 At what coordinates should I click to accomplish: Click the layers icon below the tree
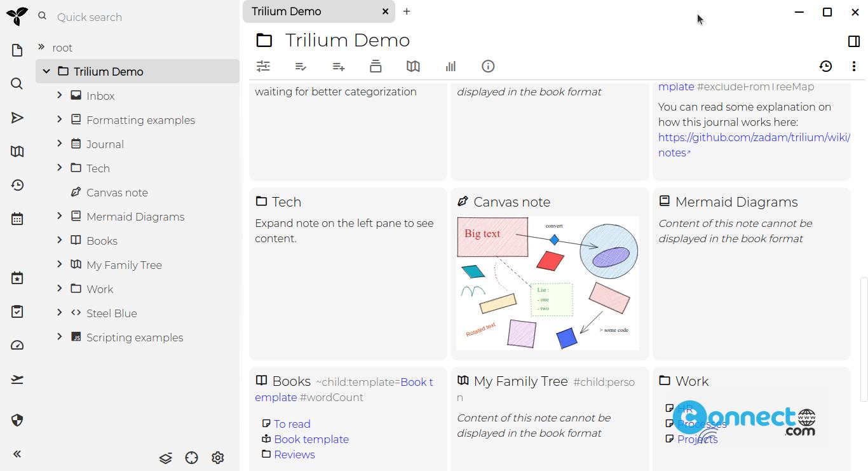pos(166,458)
